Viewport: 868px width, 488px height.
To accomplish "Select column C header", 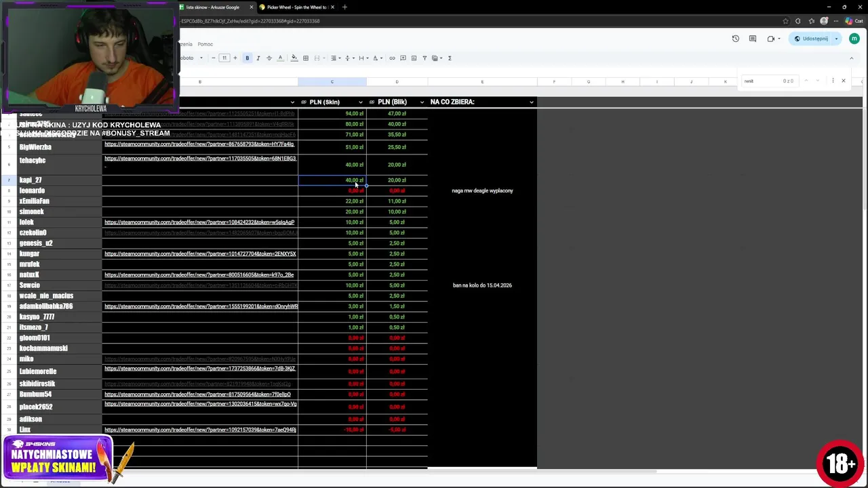I will tap(332, 82).
